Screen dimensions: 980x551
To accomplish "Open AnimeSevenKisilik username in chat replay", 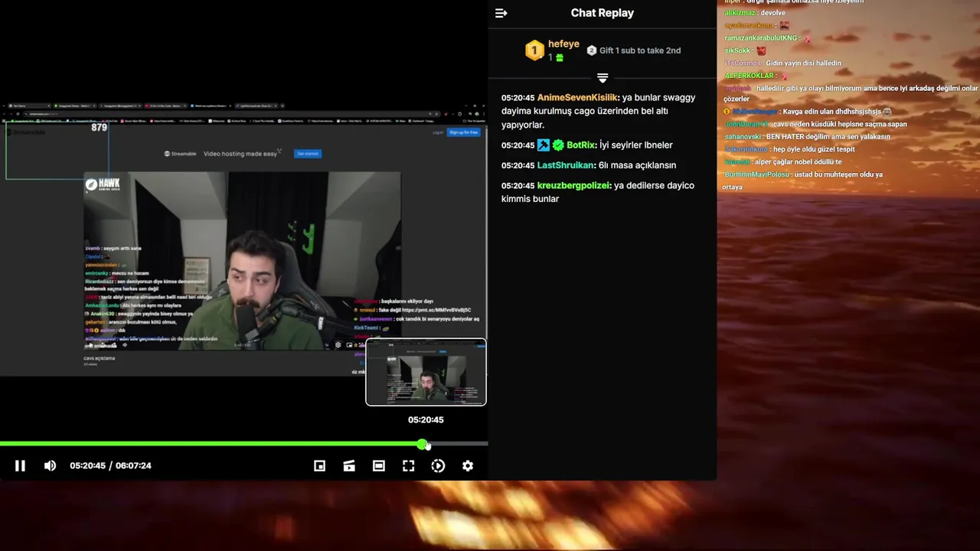I will [x=577, y=98].
